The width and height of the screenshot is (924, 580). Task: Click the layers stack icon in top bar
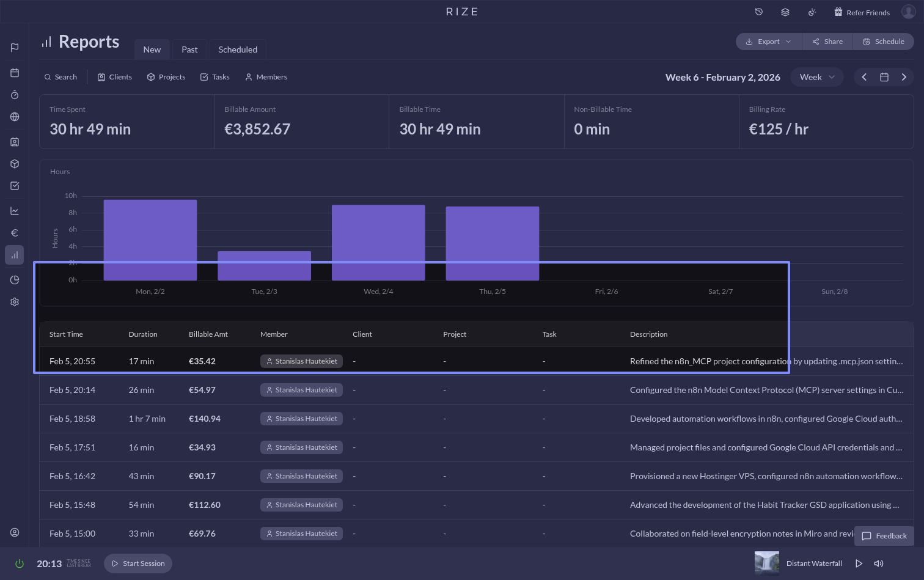point(785,12)
